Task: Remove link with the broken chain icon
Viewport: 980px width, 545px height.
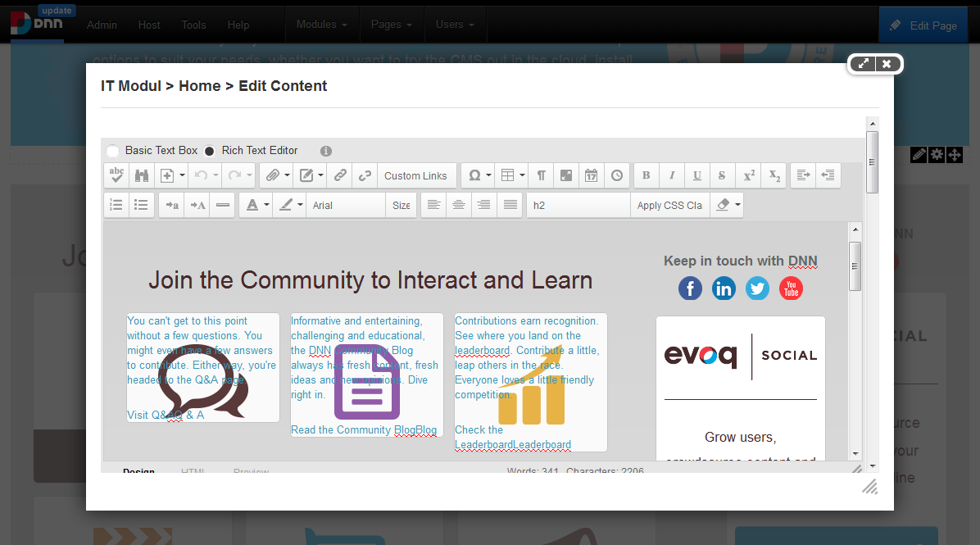Action: (365, 175)
